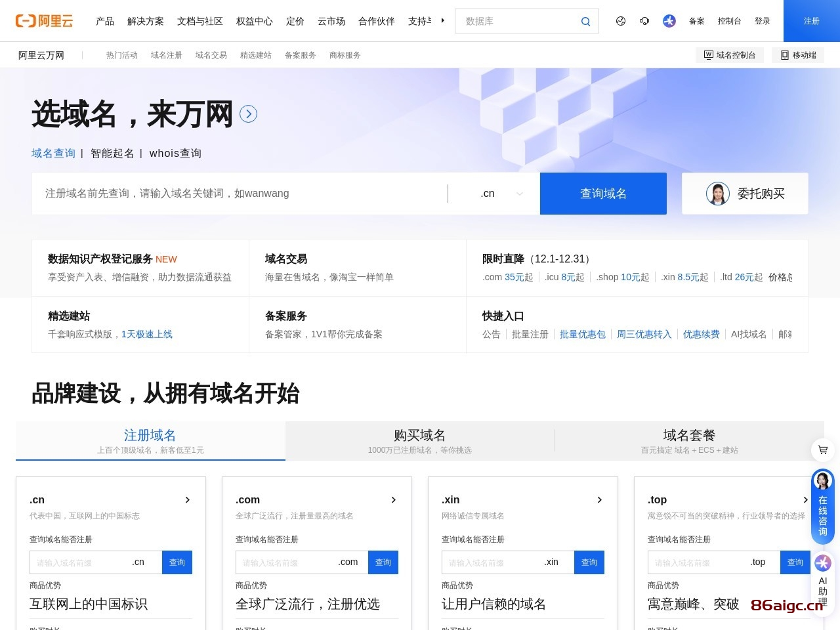
Task: Click 查询 button in the .xin card
Action: [x=589, y=562]
